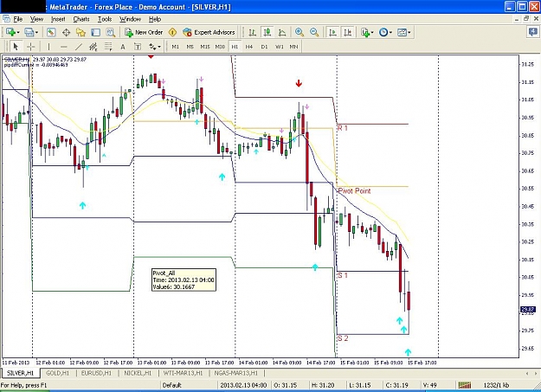Open the chat notification icon at right

(533, 32)
